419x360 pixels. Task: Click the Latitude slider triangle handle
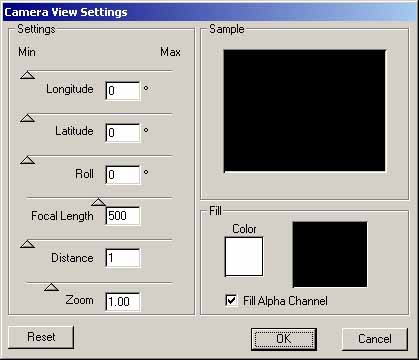pos(27,118)
